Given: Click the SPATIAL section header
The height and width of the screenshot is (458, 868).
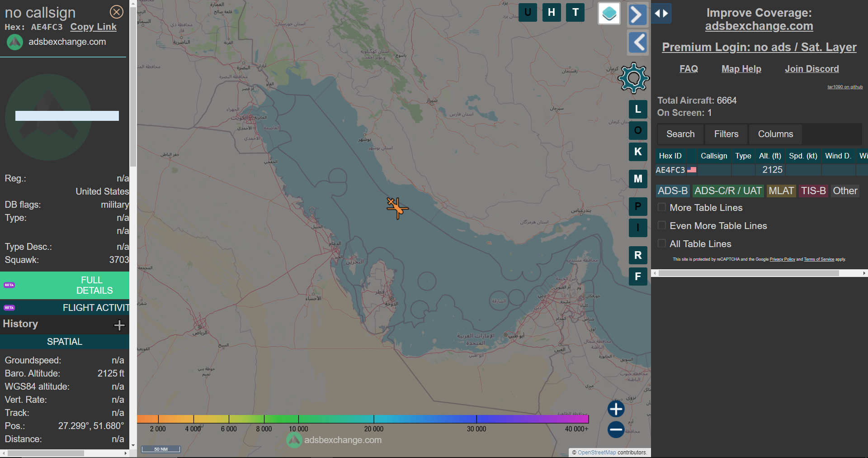Looking at the screenshot, I should point(65,342).
